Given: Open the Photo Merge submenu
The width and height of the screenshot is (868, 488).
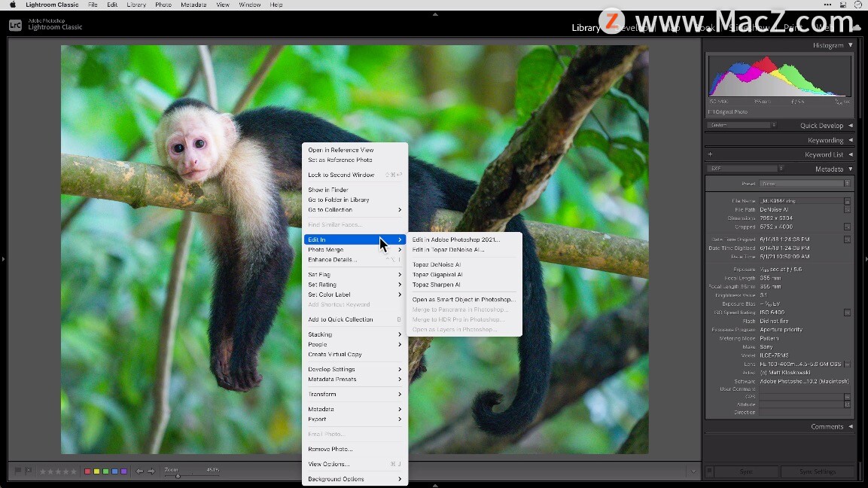Looking at the screenshot, I should [355, 250].
